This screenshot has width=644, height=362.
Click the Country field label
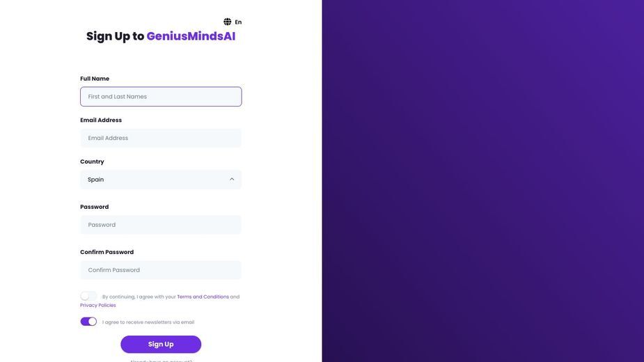92,162
